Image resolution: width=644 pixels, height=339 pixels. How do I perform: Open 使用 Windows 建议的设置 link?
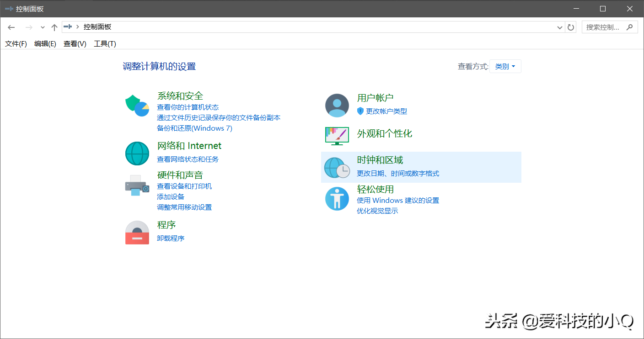tap(398, 201)
